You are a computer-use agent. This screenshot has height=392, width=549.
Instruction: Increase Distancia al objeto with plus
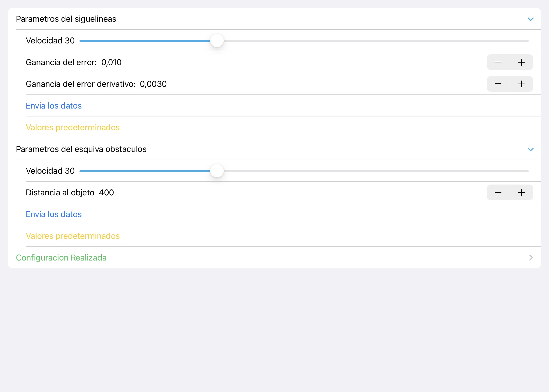pos(521,192)
